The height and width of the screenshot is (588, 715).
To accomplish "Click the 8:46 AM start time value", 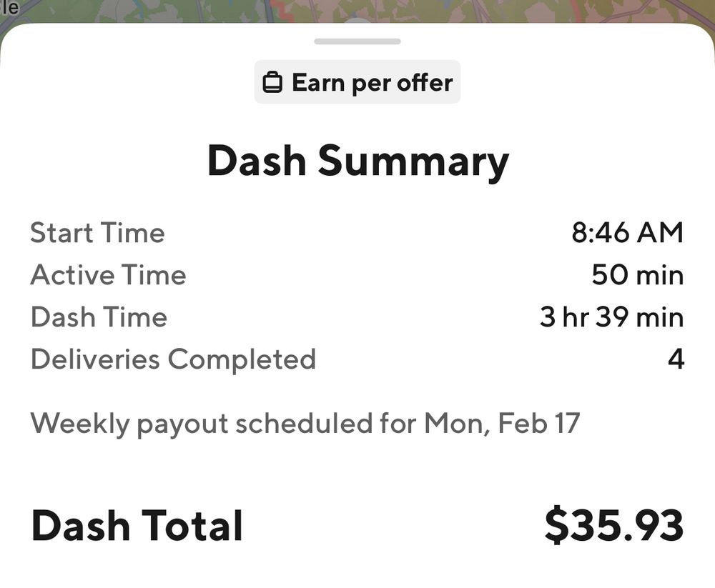I will (x=627, y=233).
